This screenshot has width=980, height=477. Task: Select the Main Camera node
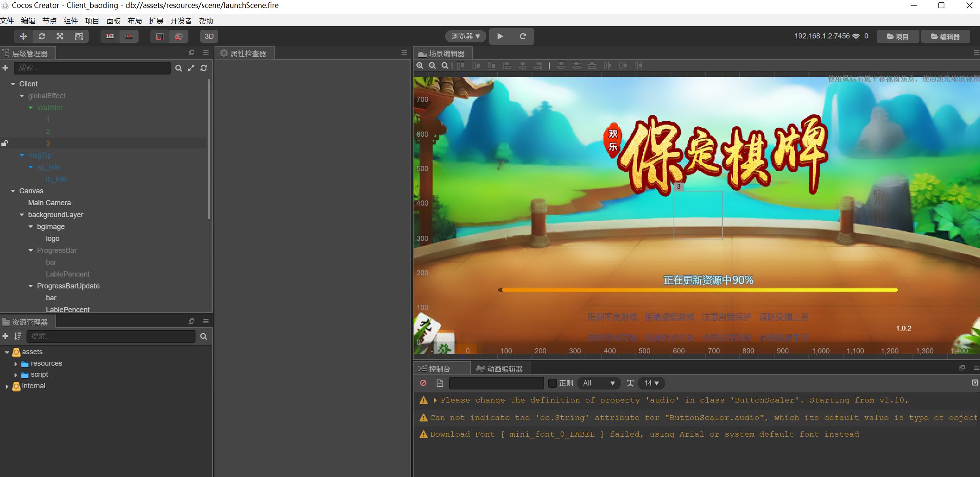click(49, 203)
